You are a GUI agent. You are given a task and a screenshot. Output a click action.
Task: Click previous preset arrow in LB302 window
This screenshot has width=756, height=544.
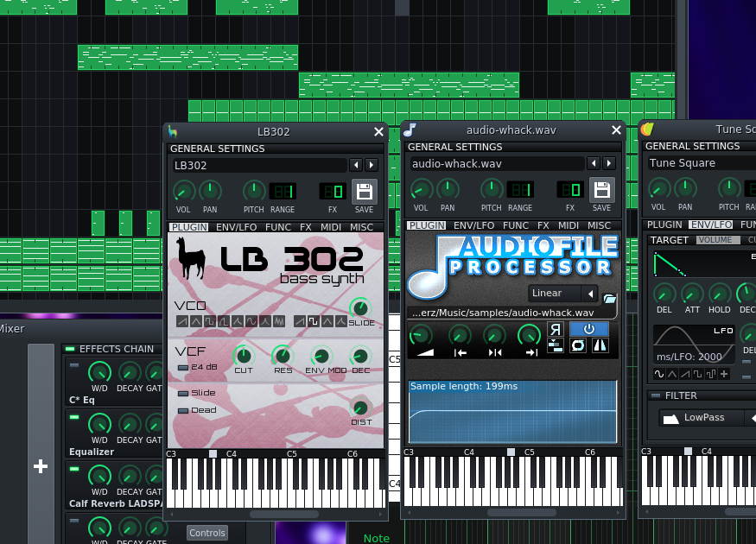tap(356, 165)
